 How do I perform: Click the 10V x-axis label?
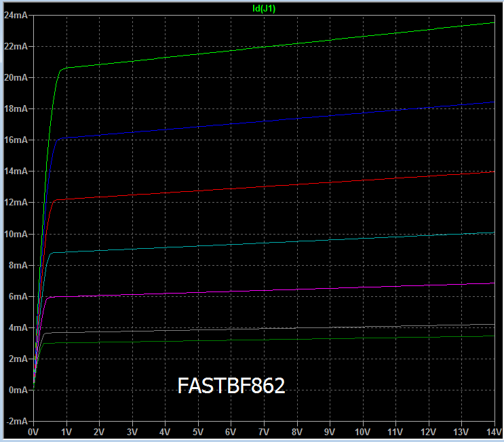point(363,432)
